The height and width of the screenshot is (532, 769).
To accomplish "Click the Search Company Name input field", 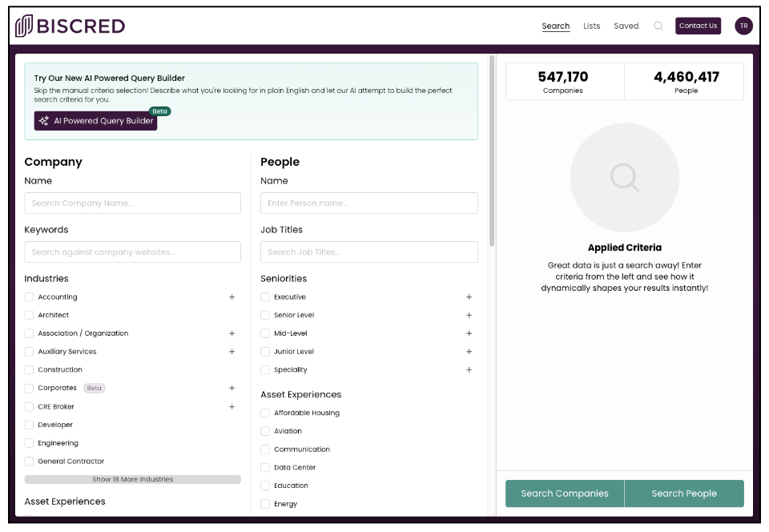I will tap(132, 204).
